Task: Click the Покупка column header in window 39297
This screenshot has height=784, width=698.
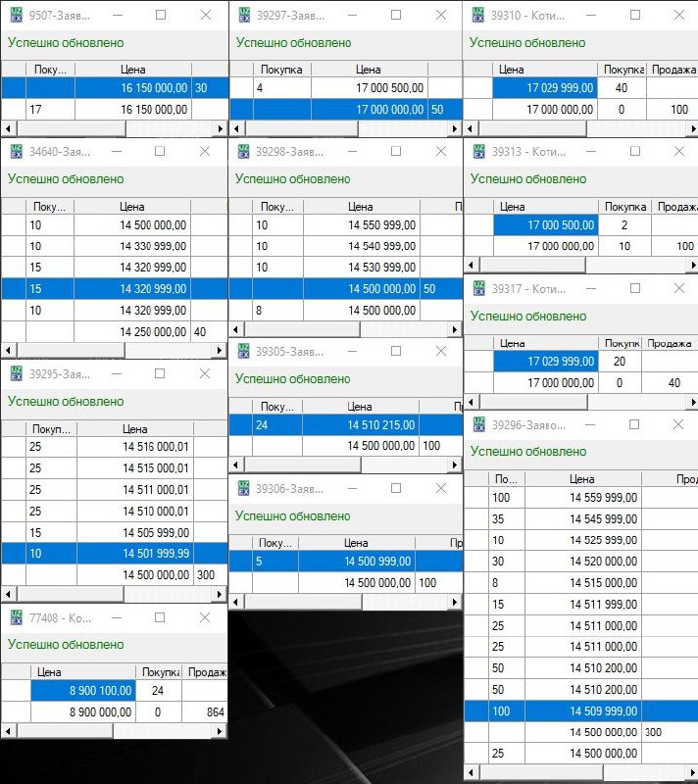Action: pyautogui.click(x=281, y=70)
